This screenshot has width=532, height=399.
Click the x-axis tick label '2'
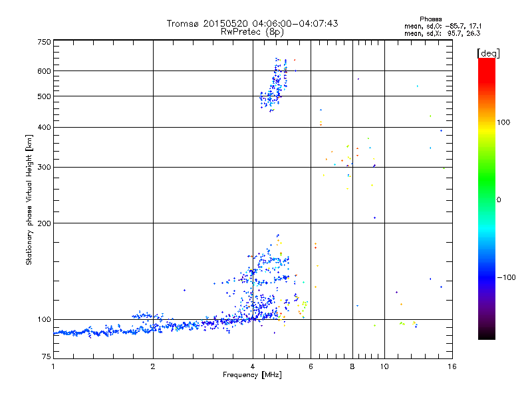click(153, 366)
